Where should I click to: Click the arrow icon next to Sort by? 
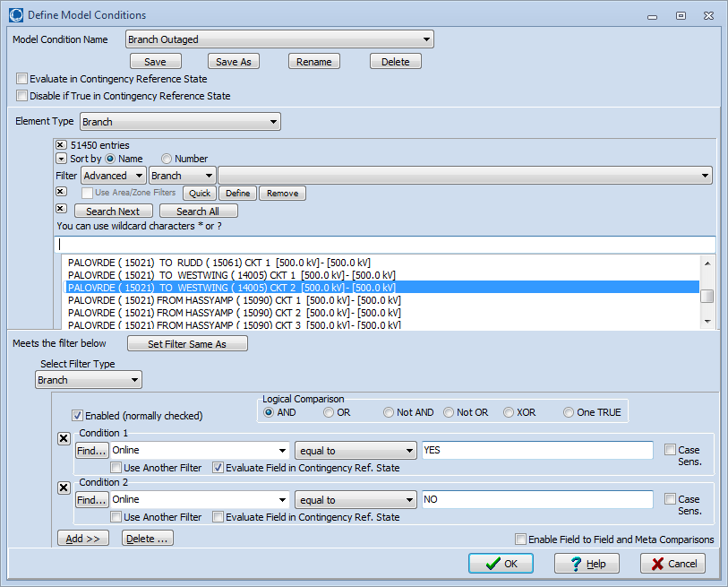pos(61,159)
